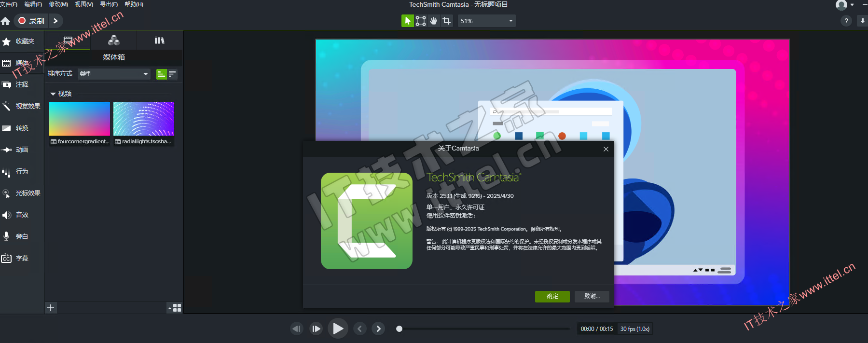The width and height of the screenshot is (868, 343).
Task: Click the step forward playback button
Action: [x=316, y=329]
